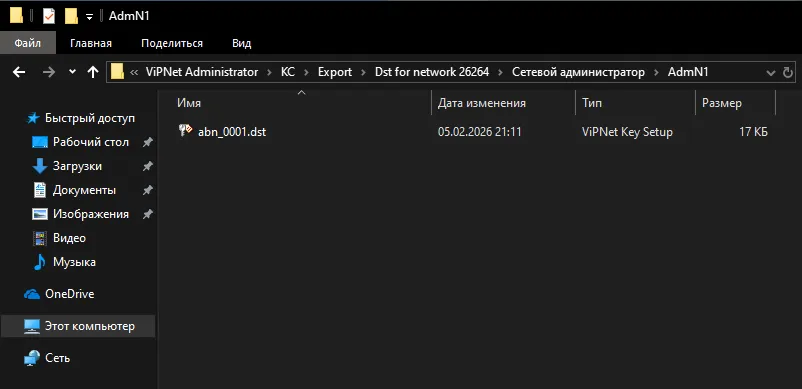Navigate to ViPNet Administrator in breadcrumb
This screenshot has width=802, height=389.
[202, 72]
